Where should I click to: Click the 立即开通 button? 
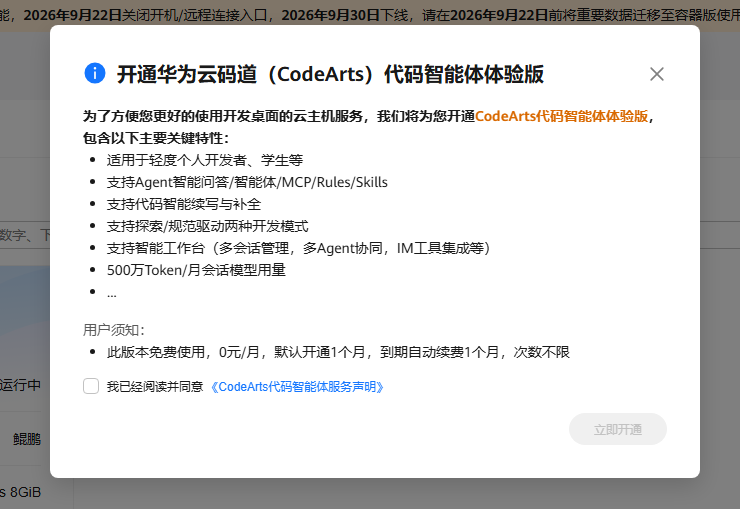(x=618, y=429)
